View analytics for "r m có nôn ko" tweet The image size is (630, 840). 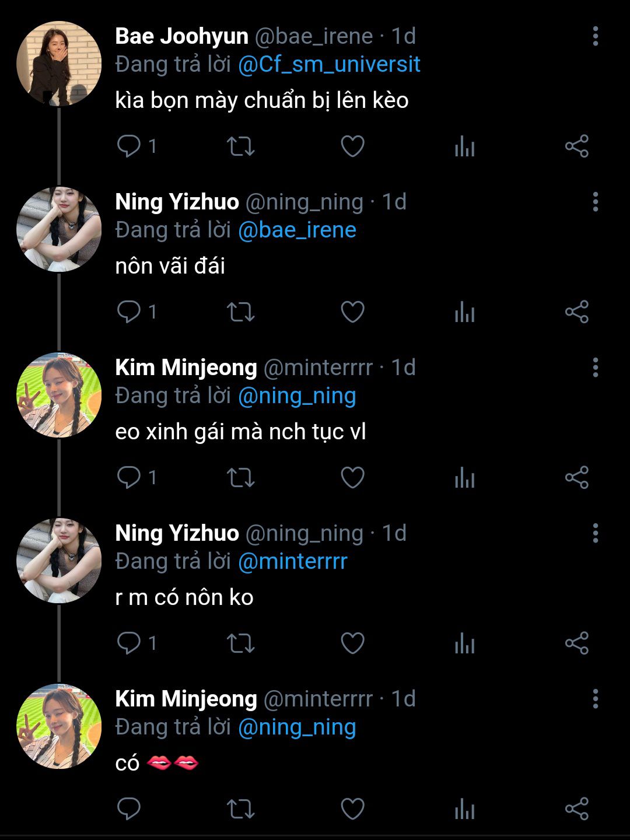[x=464, y=643]
